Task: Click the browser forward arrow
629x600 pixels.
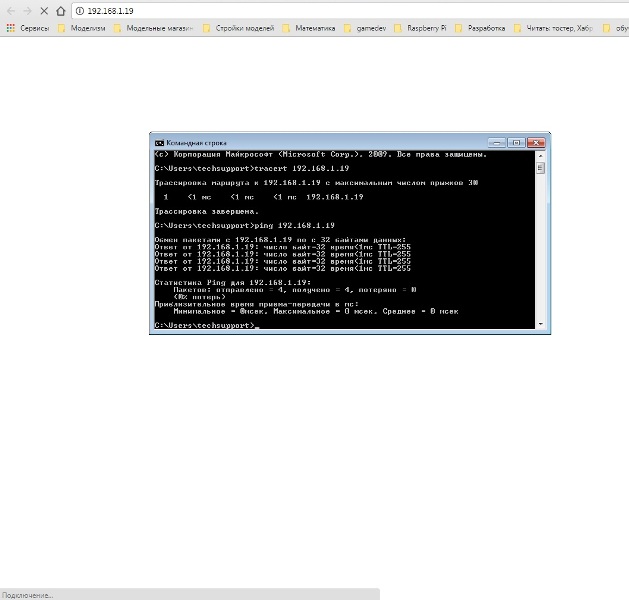Action: [x=27, y=11]
